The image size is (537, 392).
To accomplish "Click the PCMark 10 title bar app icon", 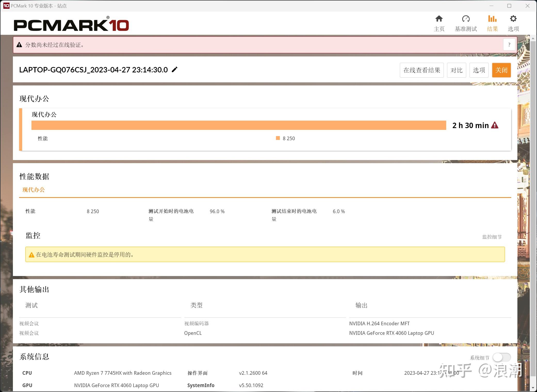I will (x=6, y=6).
